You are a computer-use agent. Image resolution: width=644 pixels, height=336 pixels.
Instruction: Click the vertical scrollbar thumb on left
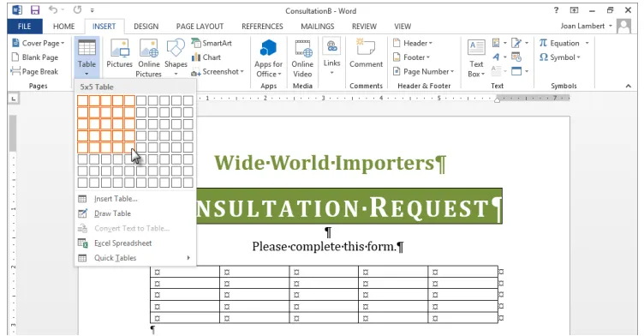13,133
